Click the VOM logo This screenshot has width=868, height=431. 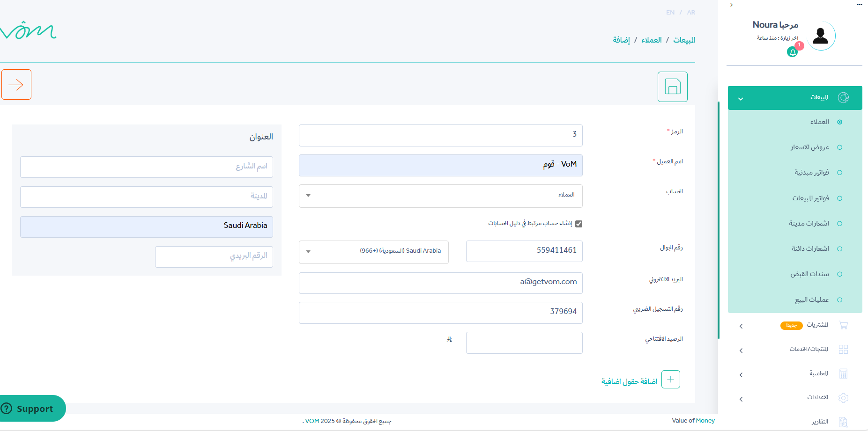(28, 30)
